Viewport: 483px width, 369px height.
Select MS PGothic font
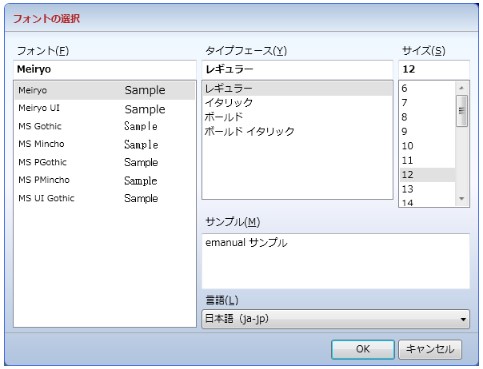click(x=105, y=162)
